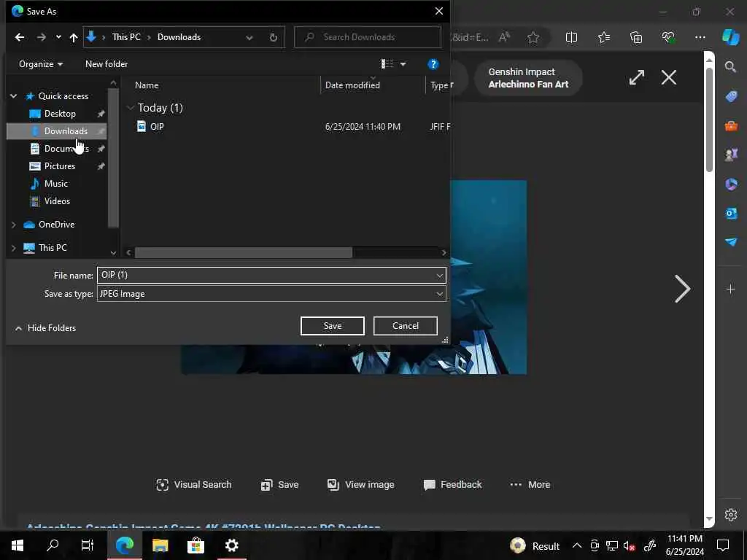Open Edge Collections icon
The image size is (747, 560).
tap(636, 37)
